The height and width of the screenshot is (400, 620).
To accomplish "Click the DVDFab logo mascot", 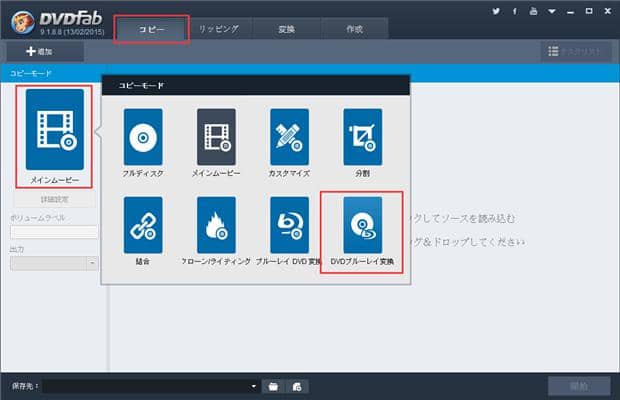I will (x=23, y=22).
